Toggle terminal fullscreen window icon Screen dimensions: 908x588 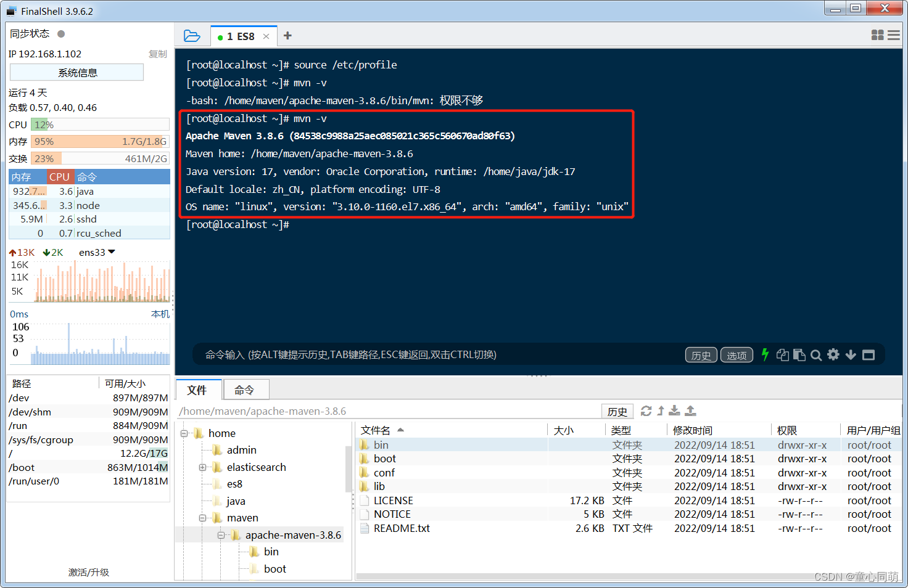[869, 355]
